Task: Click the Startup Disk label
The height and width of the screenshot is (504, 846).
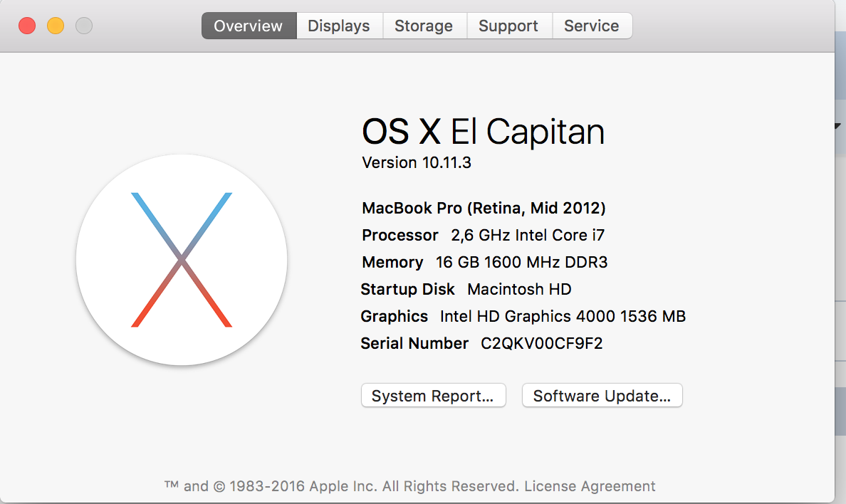Action: pyautogui.click(x=407, y=289)
